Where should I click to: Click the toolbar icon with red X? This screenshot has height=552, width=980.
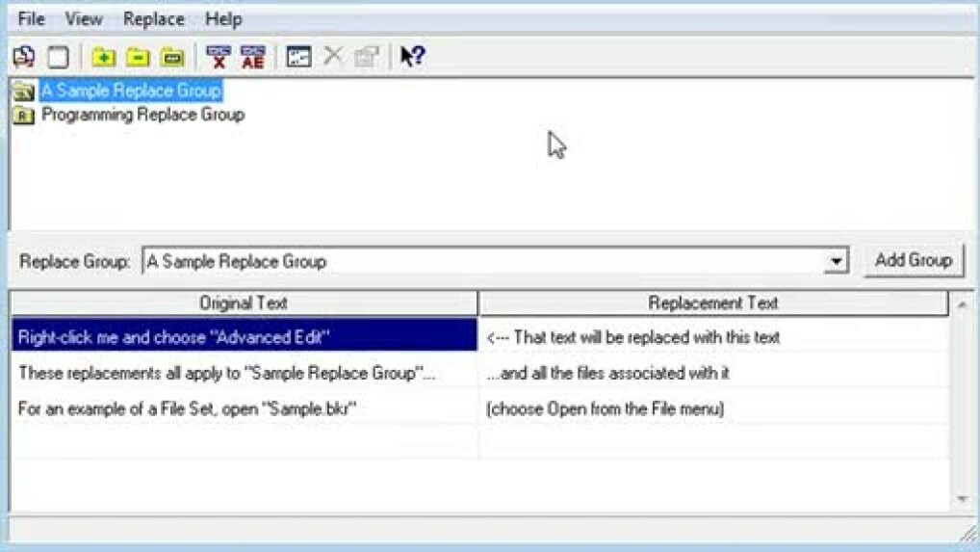coord(219,57)
